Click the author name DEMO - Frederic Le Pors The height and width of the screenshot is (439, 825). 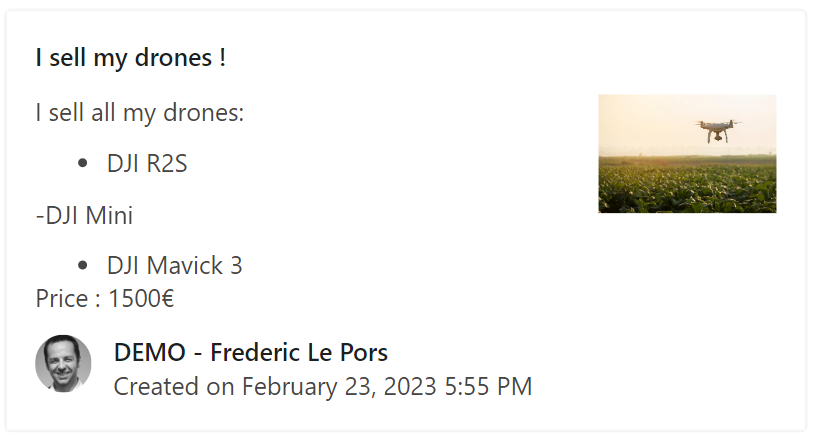point(250,352)
